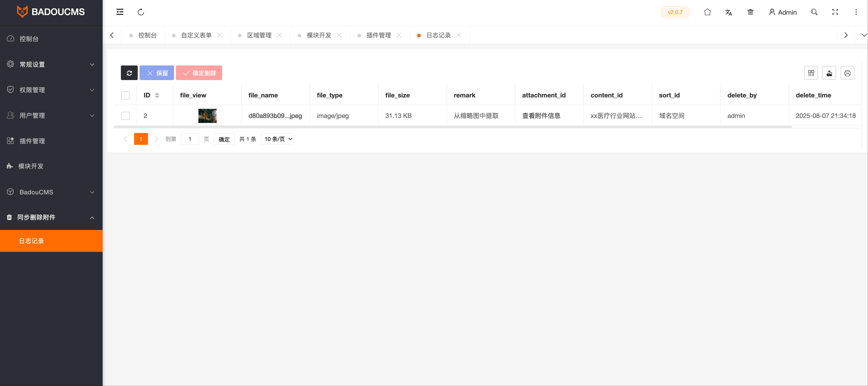Open the home page icon
Viewport: 868px width, 386px height.
[707, 12]
